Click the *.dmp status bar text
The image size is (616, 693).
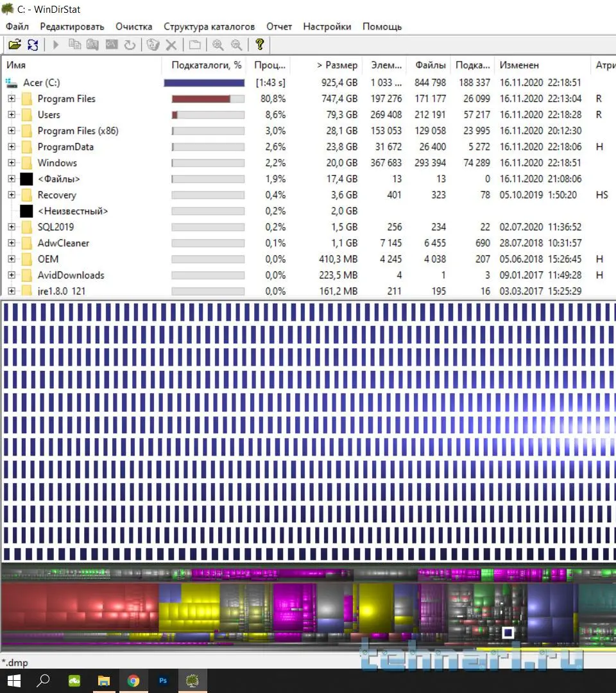tap(15, 662)
